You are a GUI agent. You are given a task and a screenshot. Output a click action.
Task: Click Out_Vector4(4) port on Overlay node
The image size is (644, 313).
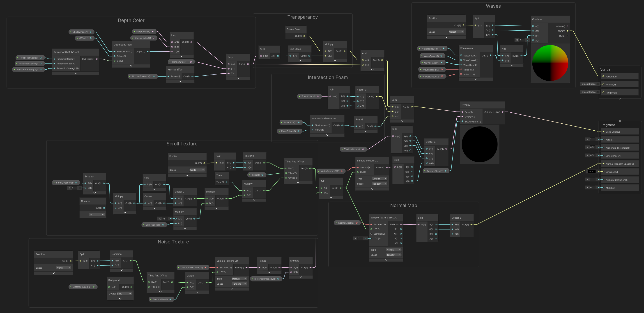503,112
